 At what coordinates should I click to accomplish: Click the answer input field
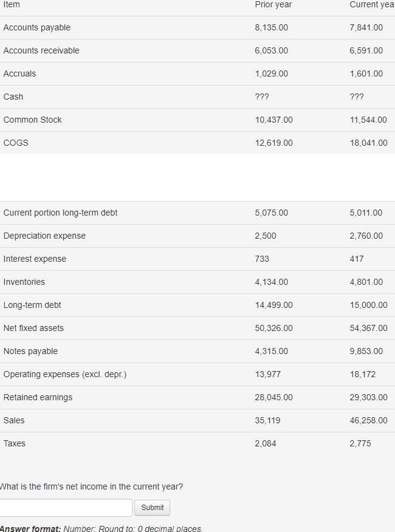(67, 507)
